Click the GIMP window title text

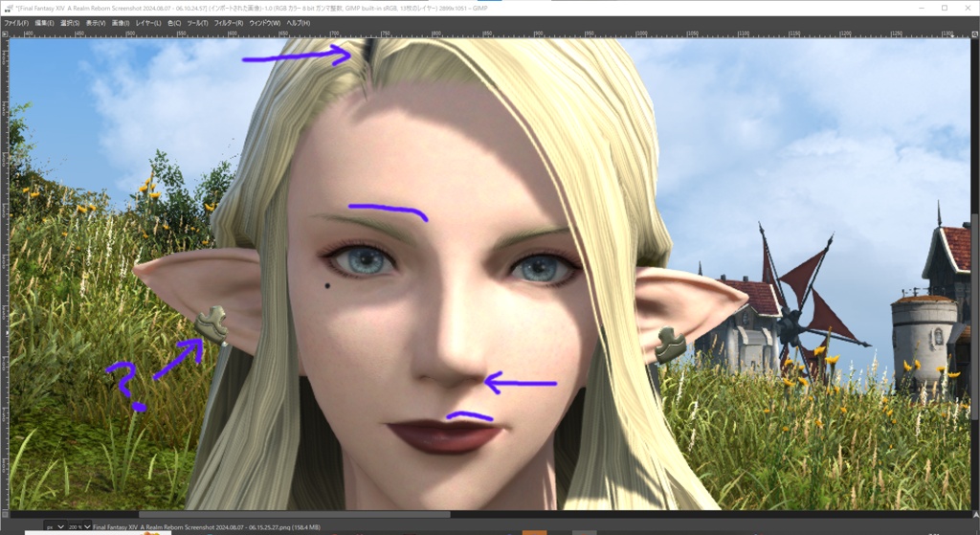click(x=252, y=8)
